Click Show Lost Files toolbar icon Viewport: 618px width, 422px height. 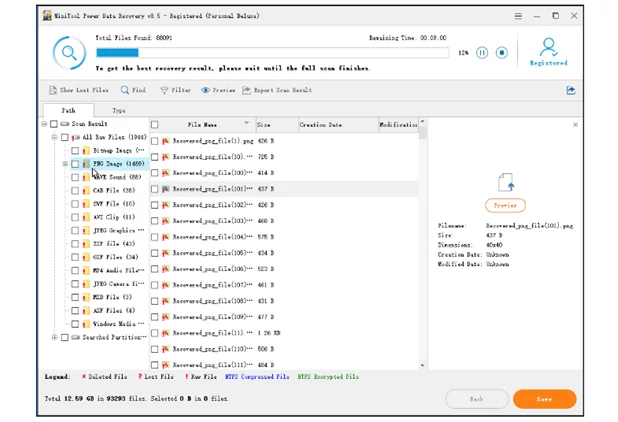[x=53, y=90]
